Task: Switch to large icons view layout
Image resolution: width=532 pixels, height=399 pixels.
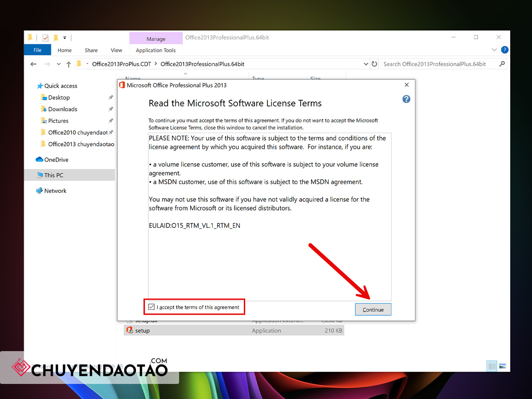Action: 502,366
